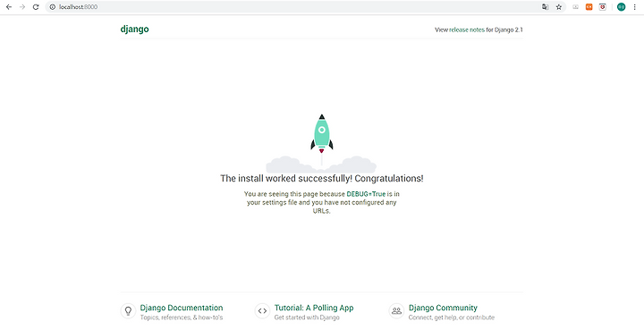Click the DEBUG=True link
This screenshot has height=330, width=644.
[x=366, y=194]
